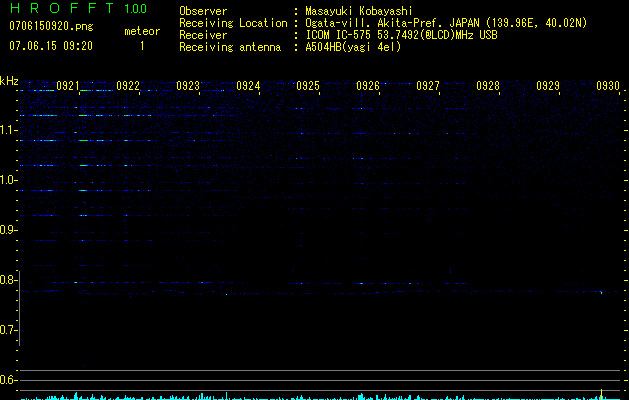Click the yellow intensity spike in bottom graph
Viewport: 629px width, 400px height.
coord(601,394)
